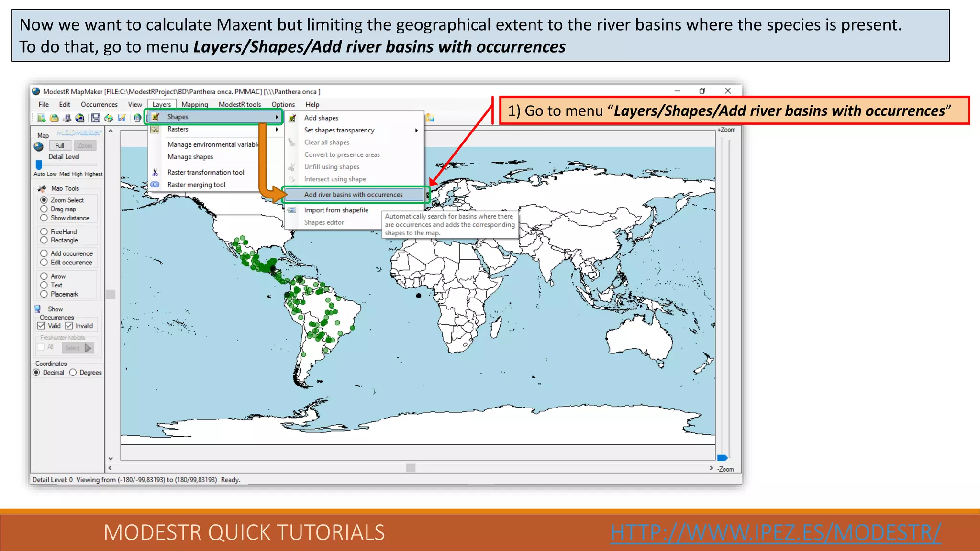This screenshot has height=551, width=980.
Task: Click the Shapes menu entry icon
Action: coord(155,117)
